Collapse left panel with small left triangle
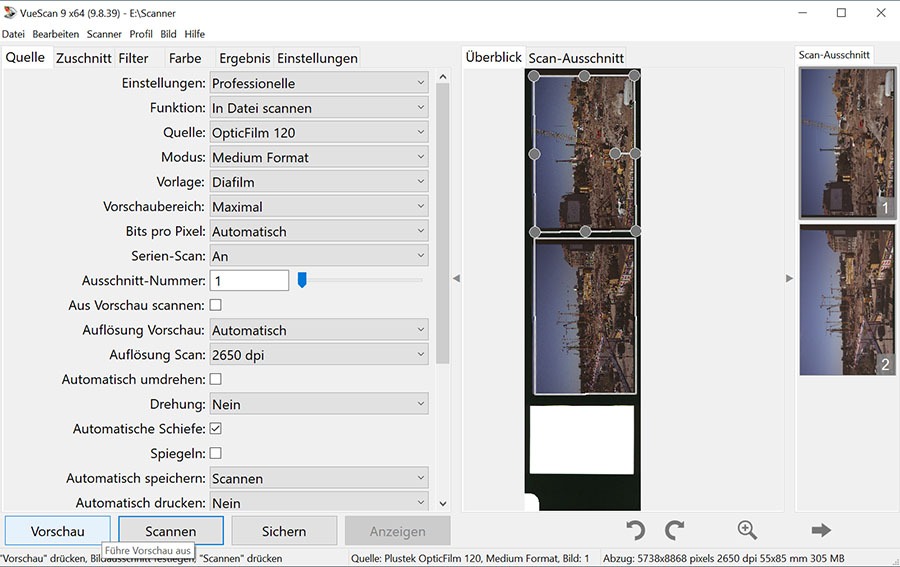Screen dimensions: 900x567 coord(456,278)
